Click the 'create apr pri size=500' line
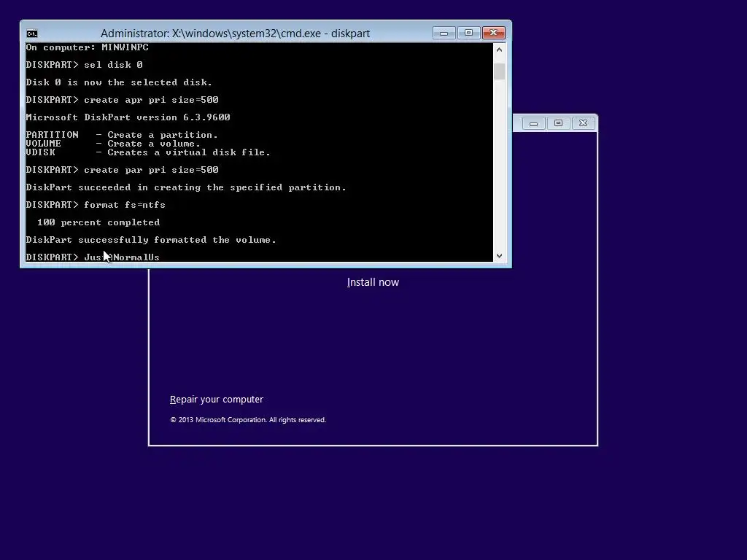 tap(122, 100)
